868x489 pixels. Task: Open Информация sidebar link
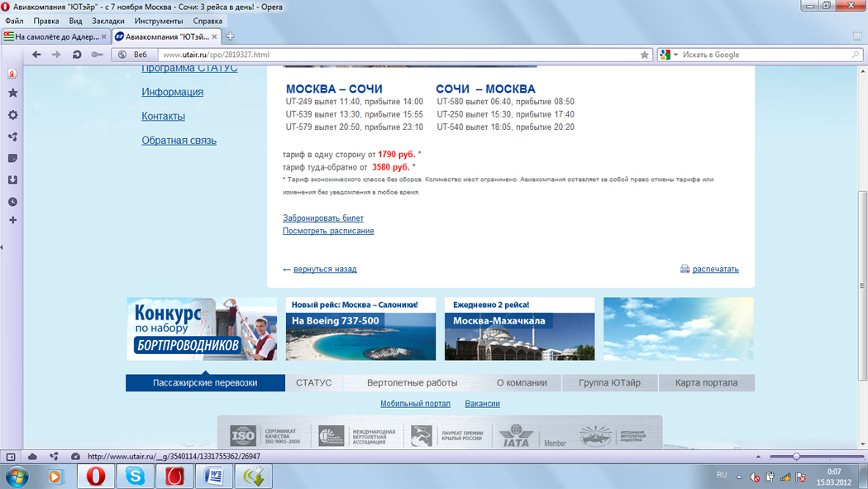(x=172, y=92)
